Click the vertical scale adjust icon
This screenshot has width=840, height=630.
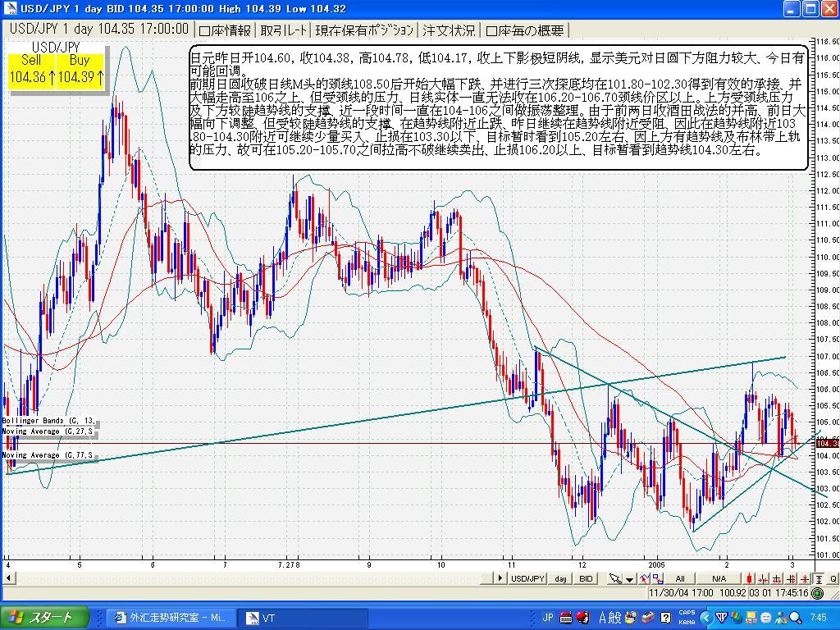coord(819,578)
